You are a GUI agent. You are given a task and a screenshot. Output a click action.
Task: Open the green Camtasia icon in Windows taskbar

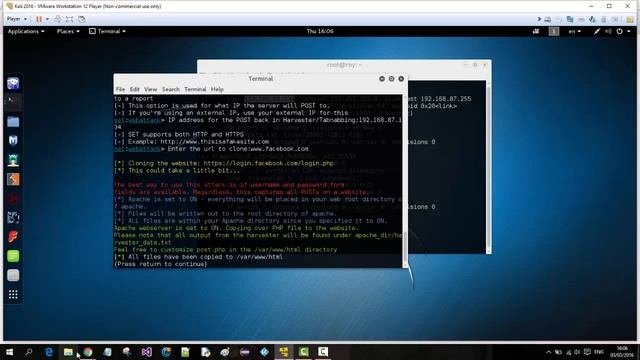(x=303, y=352)
